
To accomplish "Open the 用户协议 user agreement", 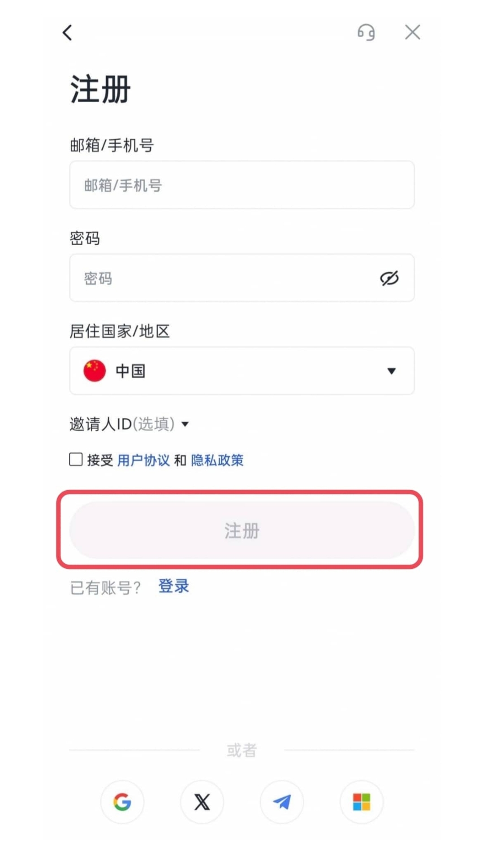I will tap(144, 460).
